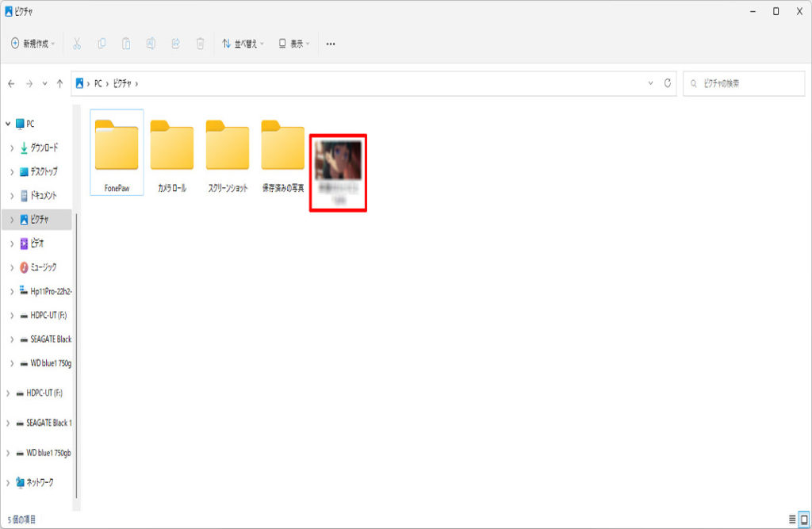The height and width of the screenshot is (529, 812).
Task: Open the 新規作成 dropdown
Action: [x=33, y=44]
